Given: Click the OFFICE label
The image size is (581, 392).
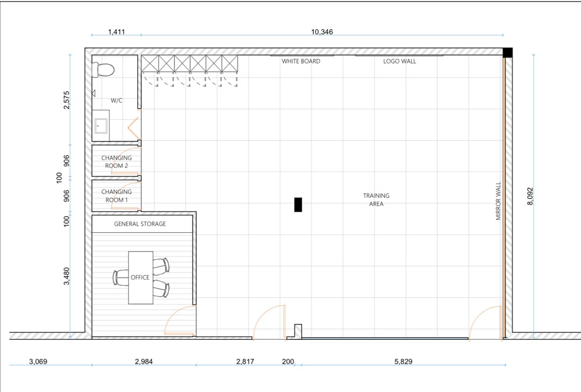Looking at the screenshot, I should pos(140,277).
